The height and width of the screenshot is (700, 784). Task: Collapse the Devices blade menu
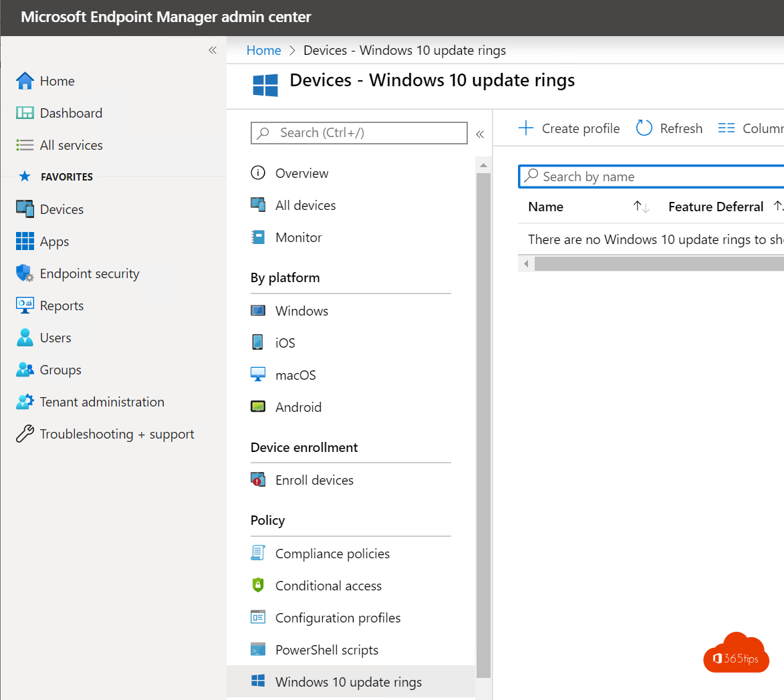pyautogui.click(x=480, y=134)
